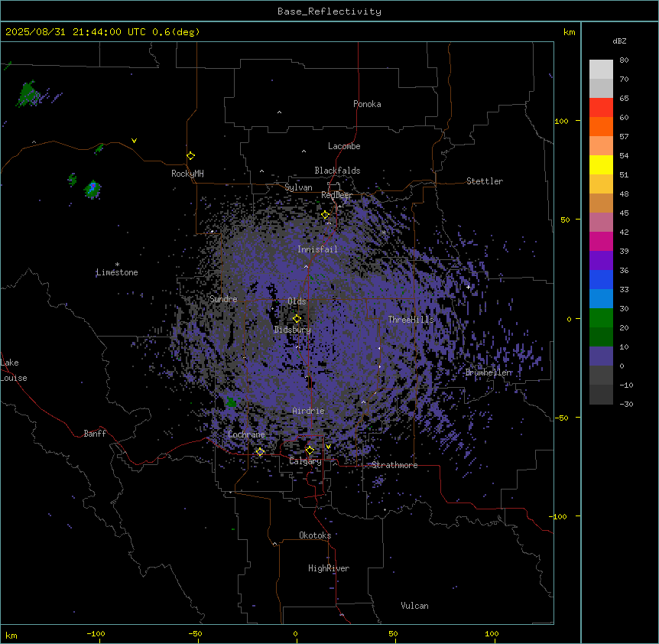Select the royal blue 33-36 dBZ swatch
Screen dimensions: 659x644
[x=601, y=279]
